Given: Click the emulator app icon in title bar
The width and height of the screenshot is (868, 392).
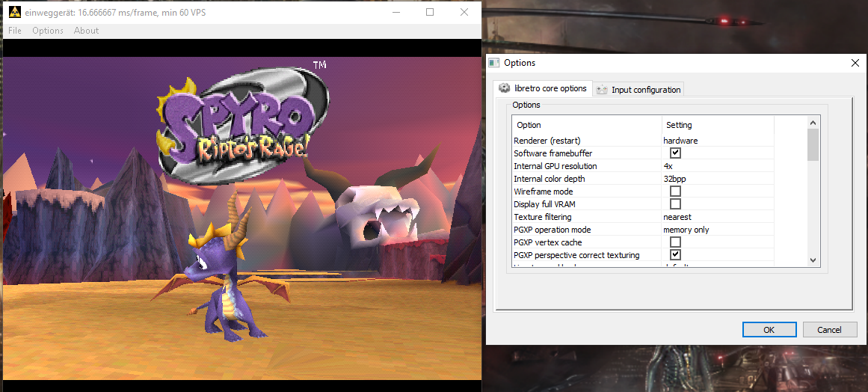Looking at the screenshot, I should point(14,12).
